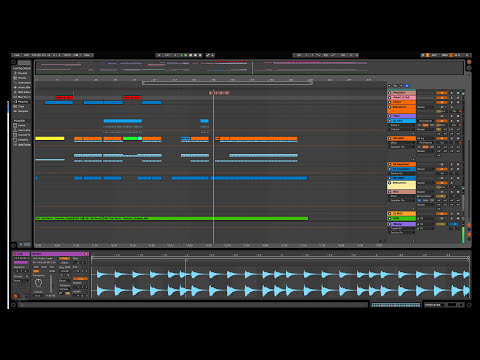480x360 pixels.
Task: Collapse the fold arrow under the Master track
Action: 414,241
